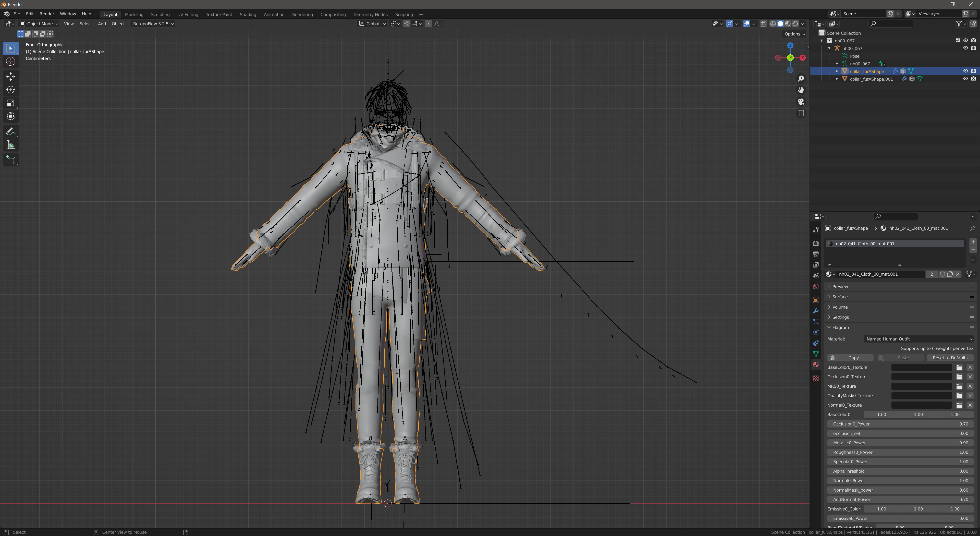The height and width of the screenshot is (536, 980).
Task: Select the Move tool in toolbar
Action: tap(11, 77)
